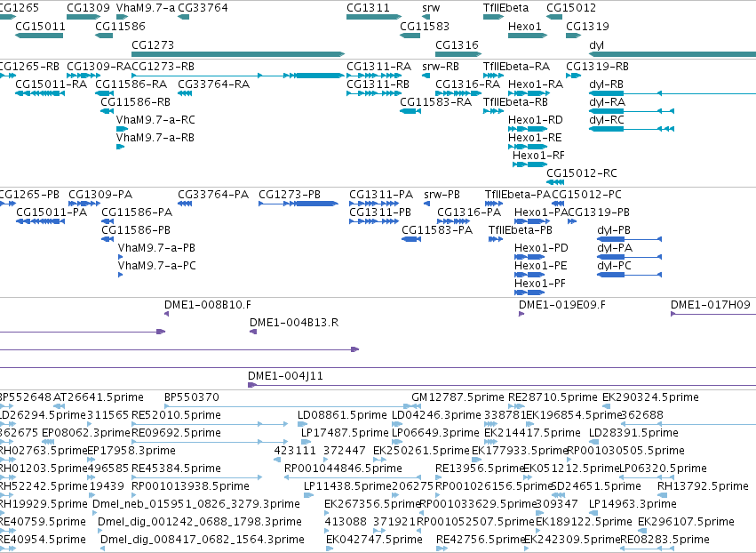Select the RE28710.5prime EST
Image resolution: width=756 pixels, height=553 pixels.
tap(516, 407)
